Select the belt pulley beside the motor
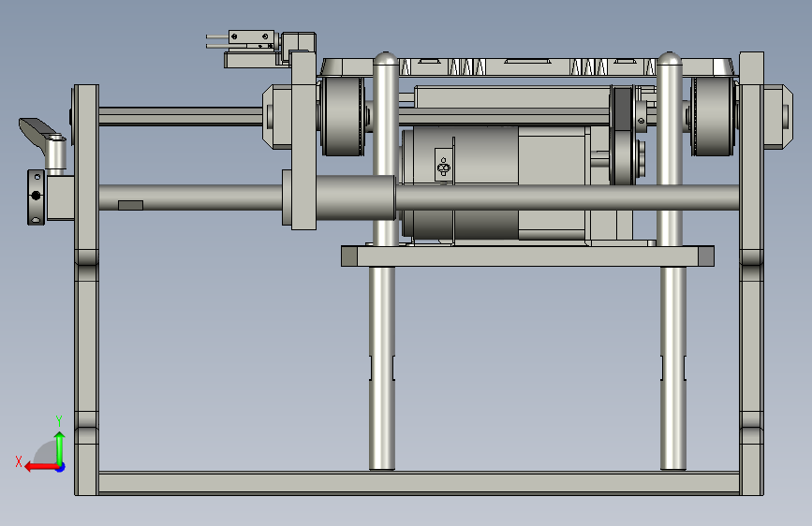The image size is (812, 526). click(623, 136)
